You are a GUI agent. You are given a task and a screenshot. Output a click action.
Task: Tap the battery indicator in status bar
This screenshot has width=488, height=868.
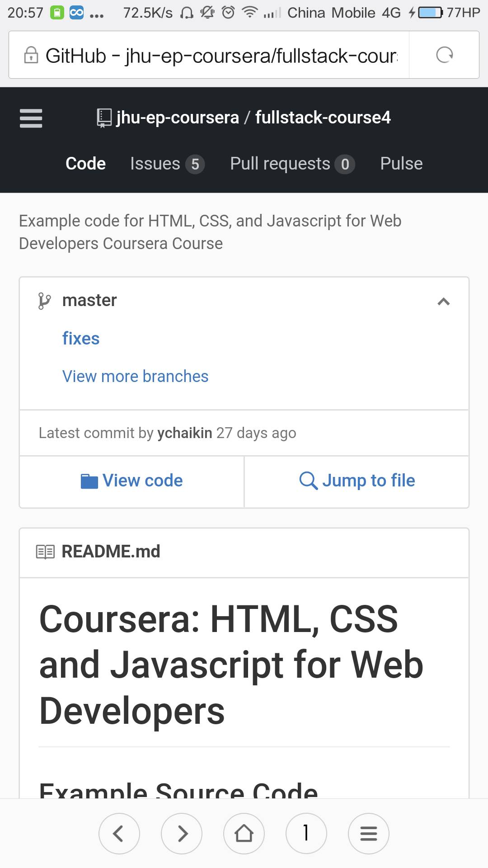(x=431, y=13)
